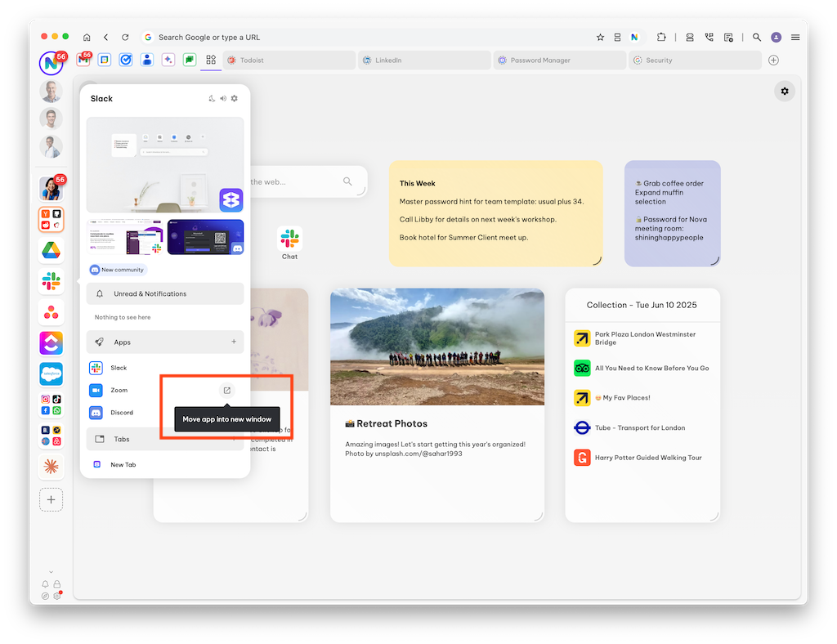This screenshot has width=837, height=644.
Task: Mute sound in the Slack panel
Action: coord(223,99)
